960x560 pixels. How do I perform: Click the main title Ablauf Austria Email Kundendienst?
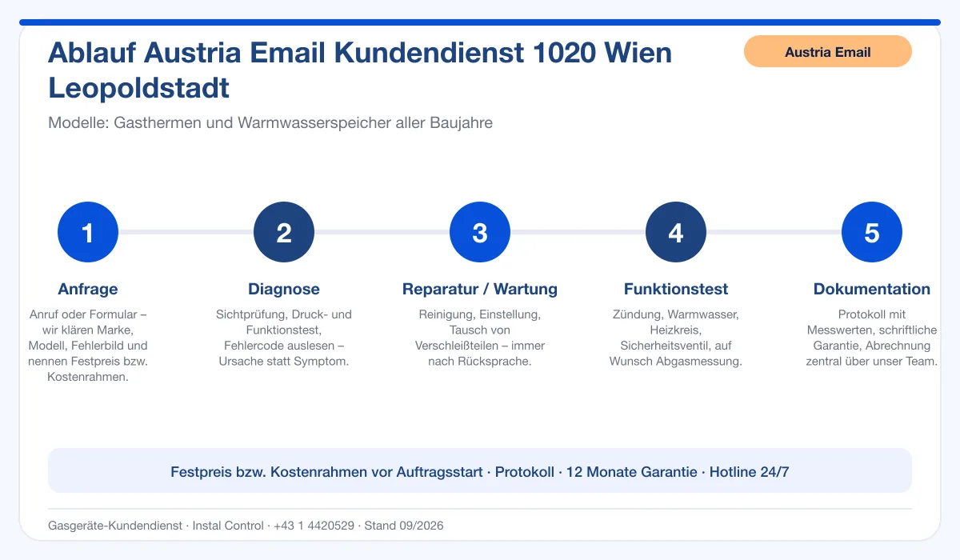click(x=360, y=70)
